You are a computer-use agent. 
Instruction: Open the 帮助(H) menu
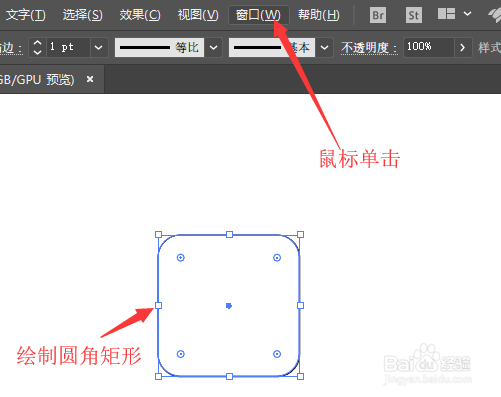(x=319, y=15)
